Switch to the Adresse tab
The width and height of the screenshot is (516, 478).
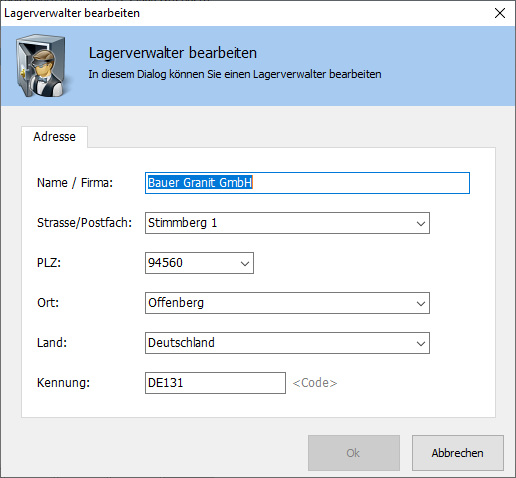54,137
